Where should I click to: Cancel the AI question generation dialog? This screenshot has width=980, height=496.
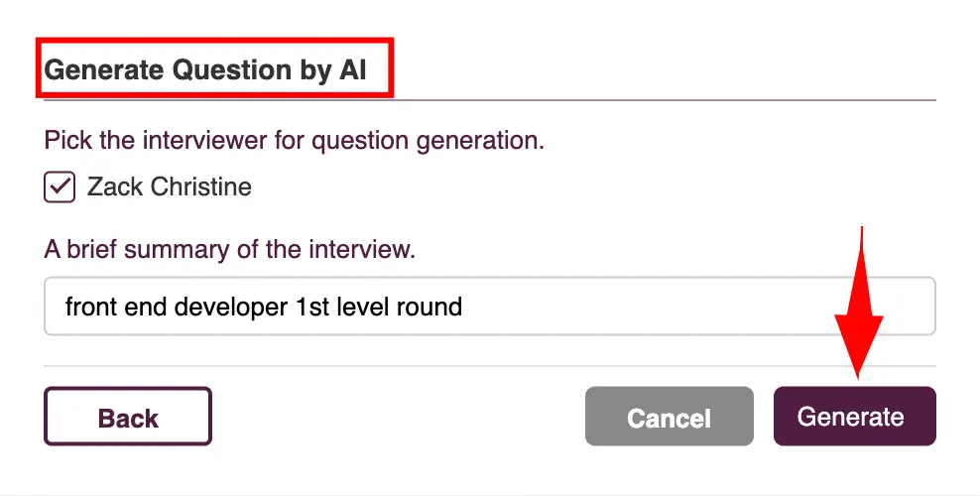(x=669, y=416)
